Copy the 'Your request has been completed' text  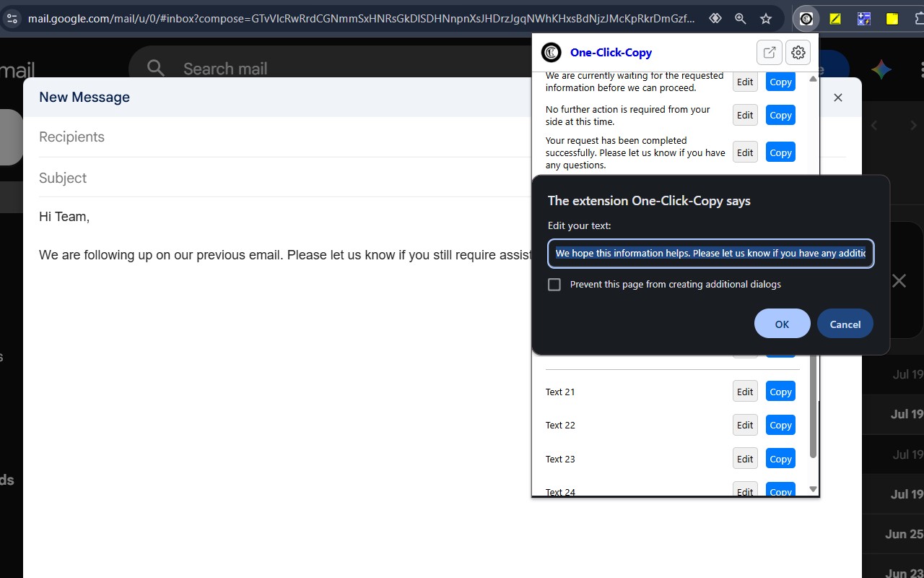click(x=780, y=152)
